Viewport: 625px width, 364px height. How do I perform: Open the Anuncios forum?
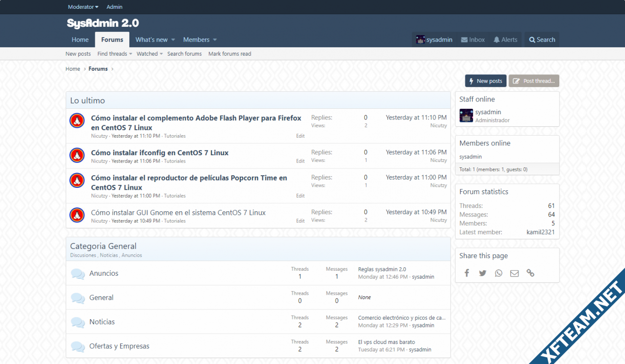[x=104, y=273]
